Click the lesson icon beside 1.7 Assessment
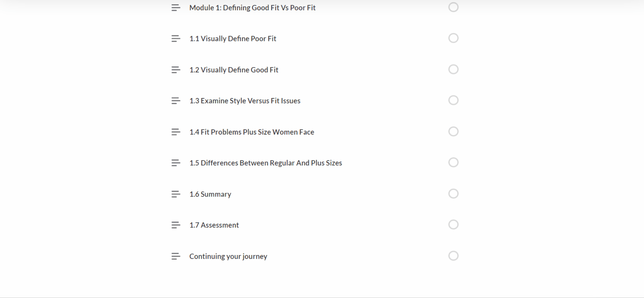 pyautogui.click(x=176, y=225)
